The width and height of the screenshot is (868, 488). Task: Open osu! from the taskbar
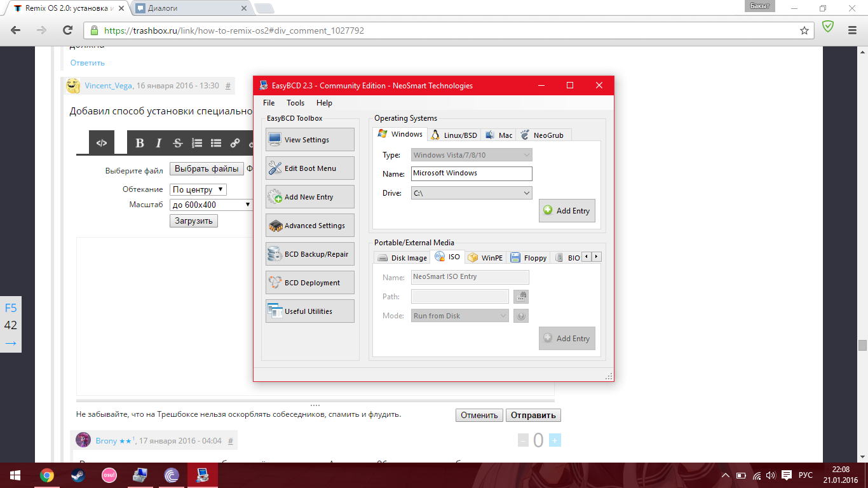pos(109,475)
